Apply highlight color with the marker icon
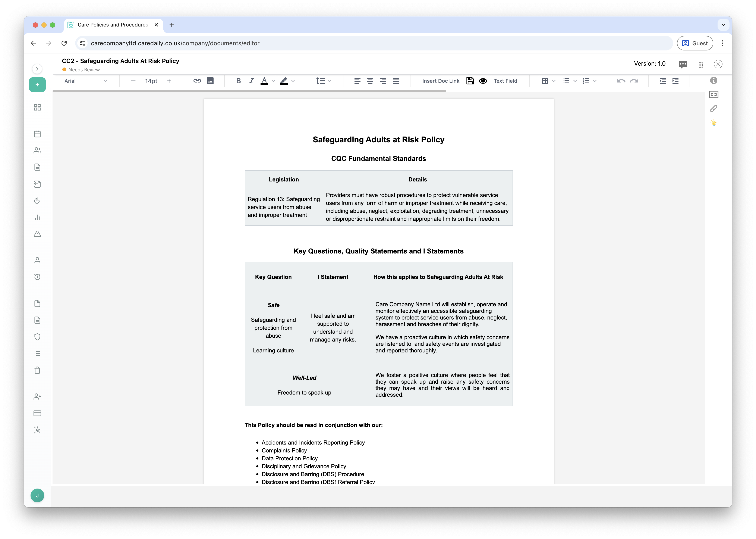Screen dimensions: 756x539 pos(284,81)
